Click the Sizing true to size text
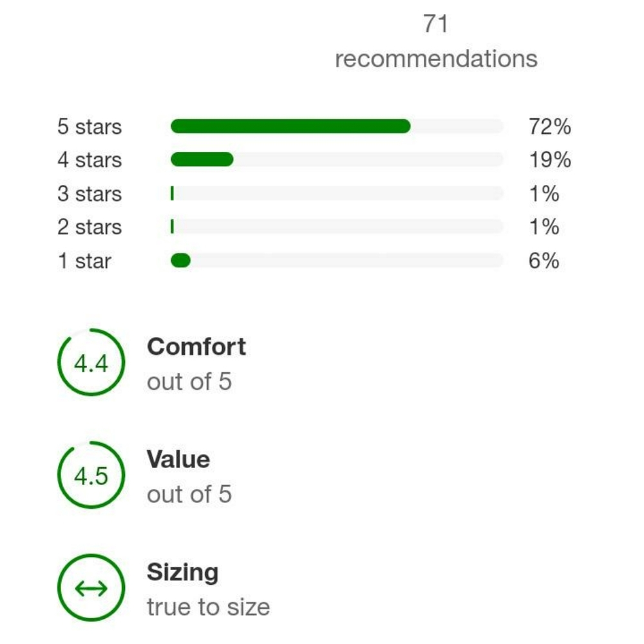This screenshot has width=644, height=644. pos(208,607)
